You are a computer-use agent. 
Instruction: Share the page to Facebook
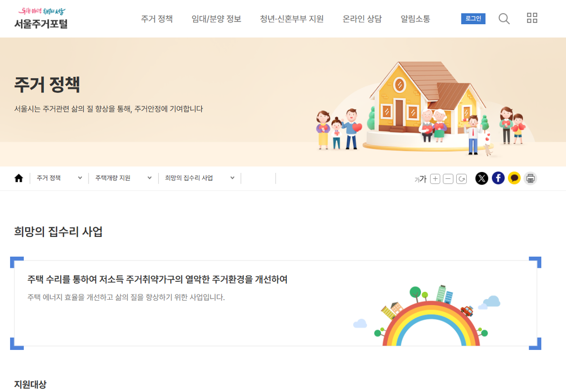pos(498,178)
